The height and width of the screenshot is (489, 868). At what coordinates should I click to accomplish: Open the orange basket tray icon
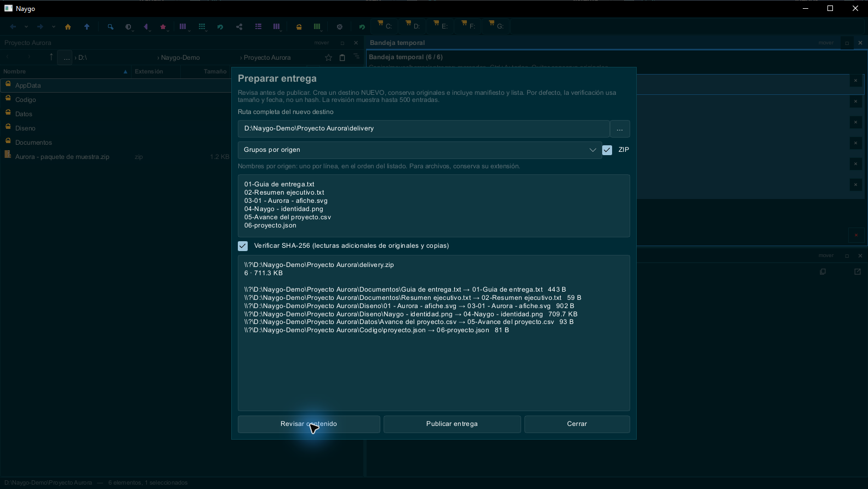point(299,26)
